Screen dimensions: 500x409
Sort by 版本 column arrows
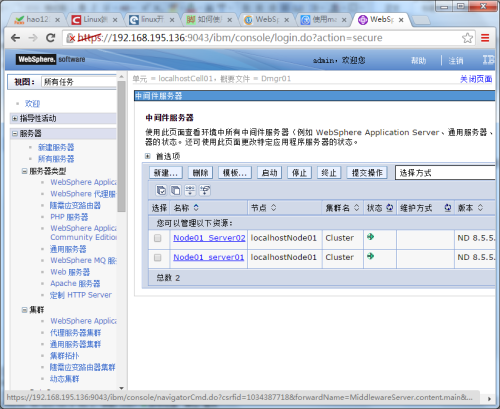tap(480, 208)
